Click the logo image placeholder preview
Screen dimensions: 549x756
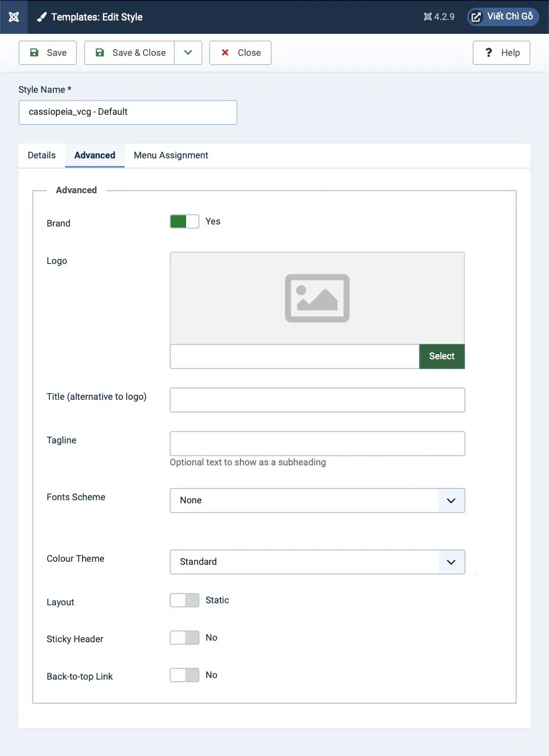pos(317,298)
